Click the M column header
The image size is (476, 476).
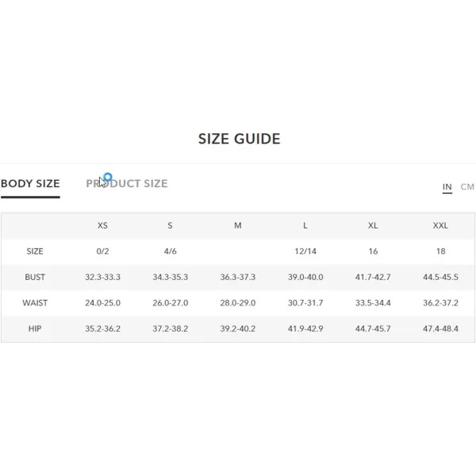click(238, 225)
